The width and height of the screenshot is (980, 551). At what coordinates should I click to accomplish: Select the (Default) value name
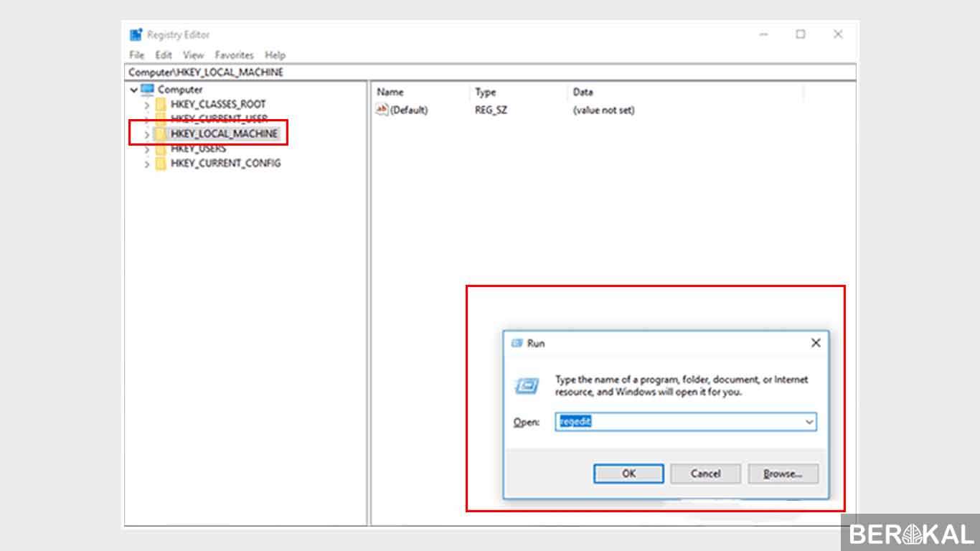(408, 110)
